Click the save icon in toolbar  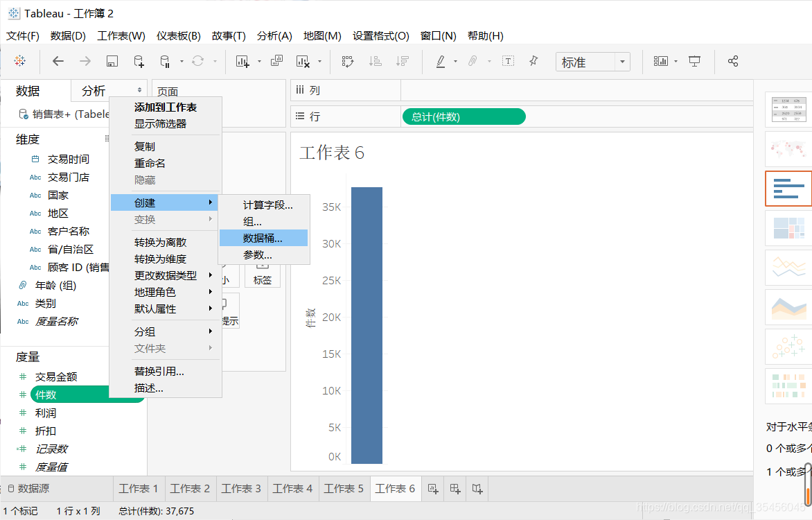tap(112, 61)
